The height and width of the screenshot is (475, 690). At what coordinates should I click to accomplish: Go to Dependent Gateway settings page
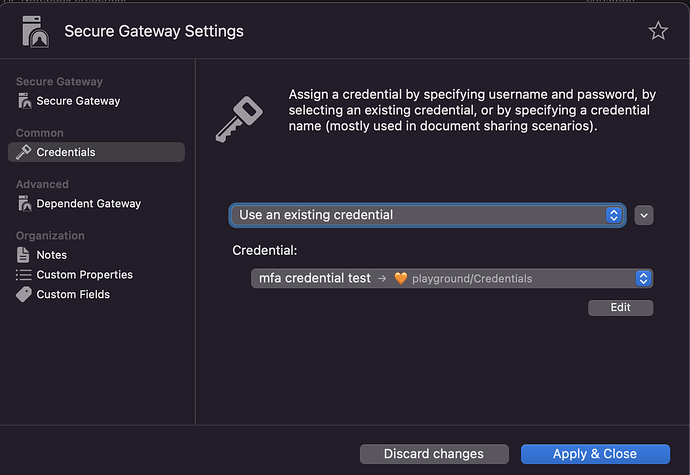(88, 204)
